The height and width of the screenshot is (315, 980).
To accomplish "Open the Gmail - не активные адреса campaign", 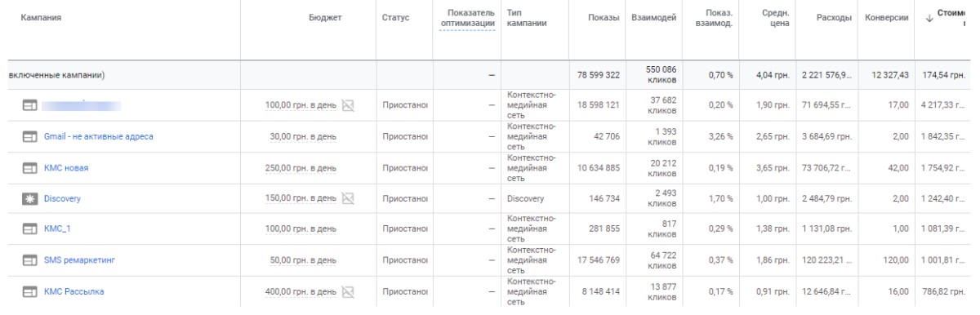I will (x=99, y=136).
